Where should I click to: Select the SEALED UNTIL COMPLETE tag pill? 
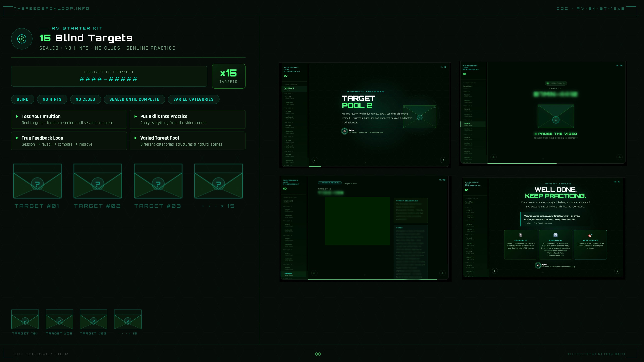pyautogui.click(x=135, y=99)
